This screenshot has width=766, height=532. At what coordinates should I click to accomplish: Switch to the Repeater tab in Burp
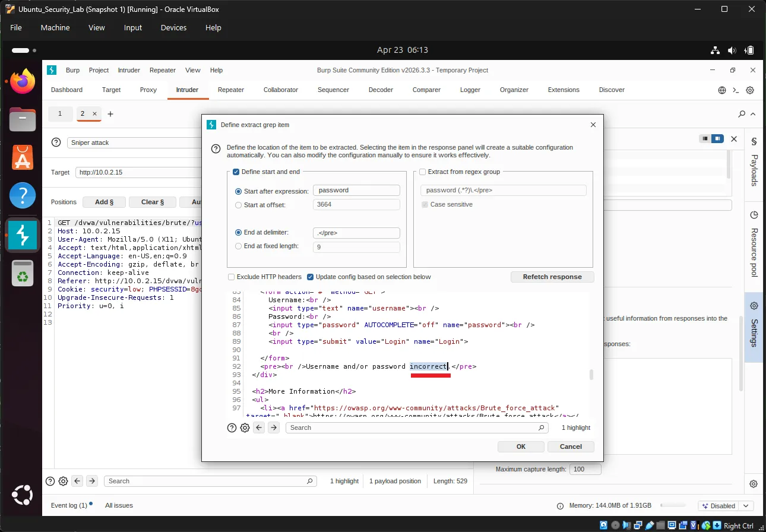[230, 90]
